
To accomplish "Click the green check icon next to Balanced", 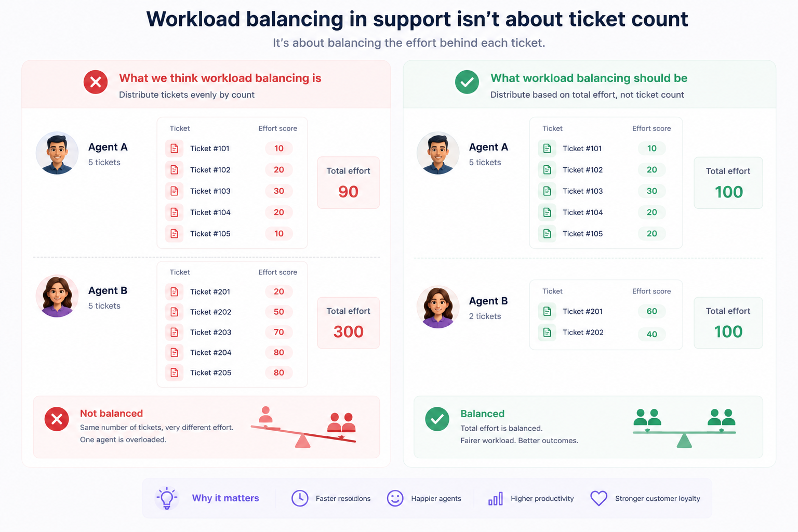I will pos(437,419).
